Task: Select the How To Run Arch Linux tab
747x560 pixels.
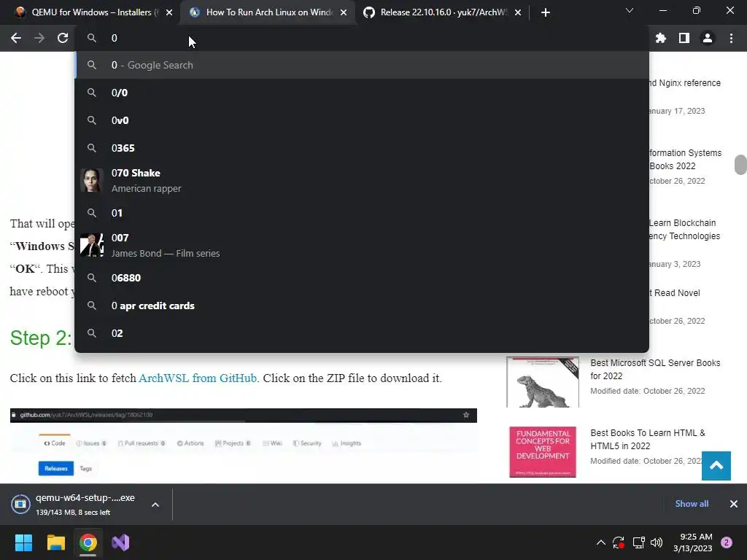Action: [268, 12]
